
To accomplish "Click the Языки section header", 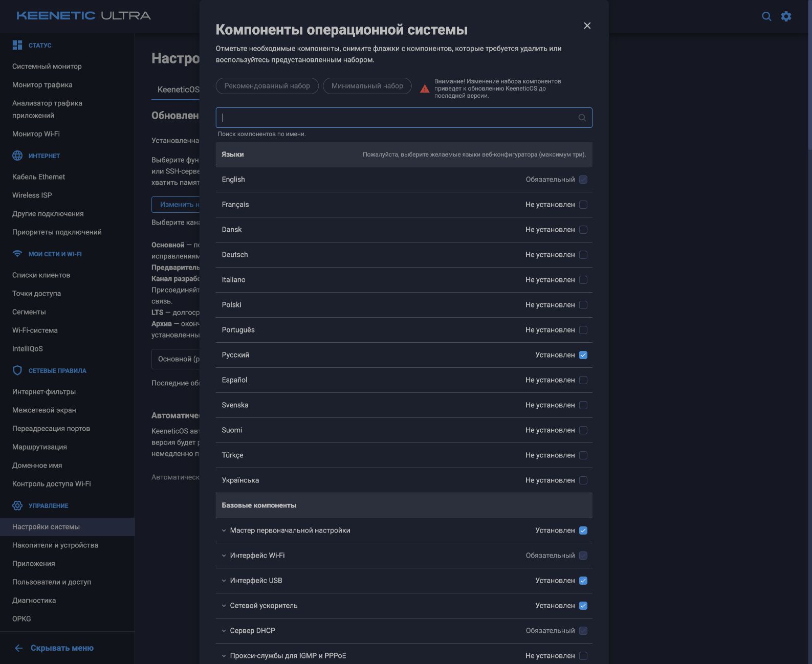I will tap(404, 154).
